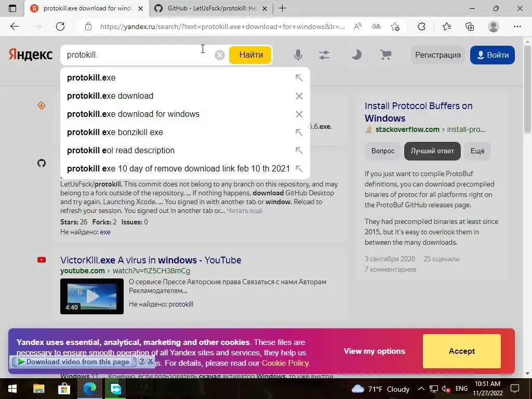Select suggestion about 10 day remove download link
532x399 pixels.
coord(185,169)
